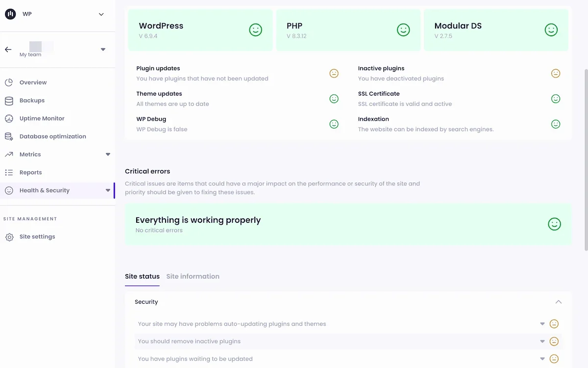Viewport: 588px width, 368px height.
Task: Click the Uptime Monitor gauge icon
Action: (x=9, y=119)
